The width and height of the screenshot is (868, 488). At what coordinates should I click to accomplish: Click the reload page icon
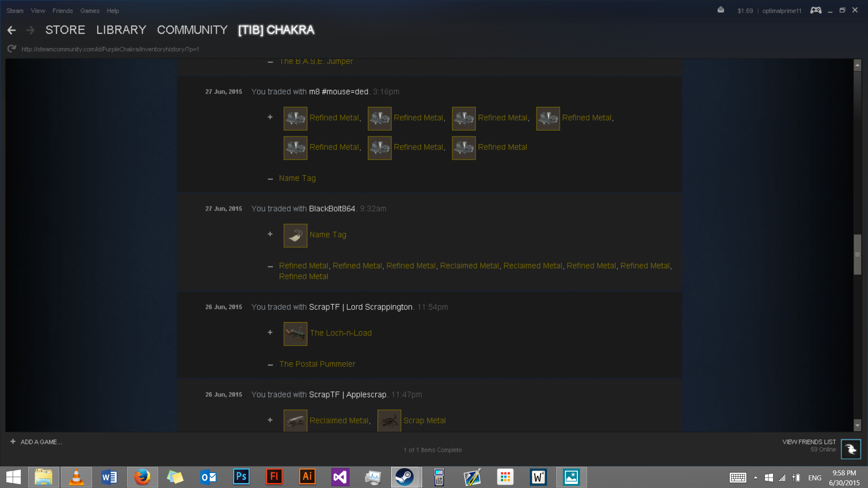click(x=12, y=49)
